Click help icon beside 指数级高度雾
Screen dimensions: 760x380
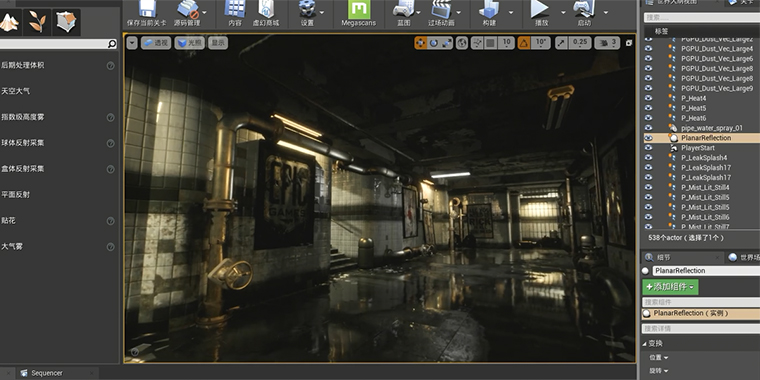111,117
